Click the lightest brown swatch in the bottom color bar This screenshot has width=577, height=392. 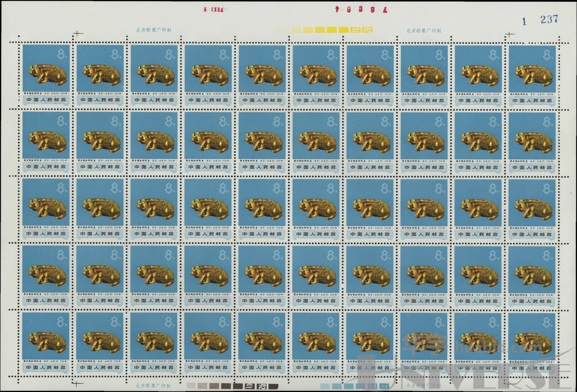pyautogui.click(x=191, y=386)
